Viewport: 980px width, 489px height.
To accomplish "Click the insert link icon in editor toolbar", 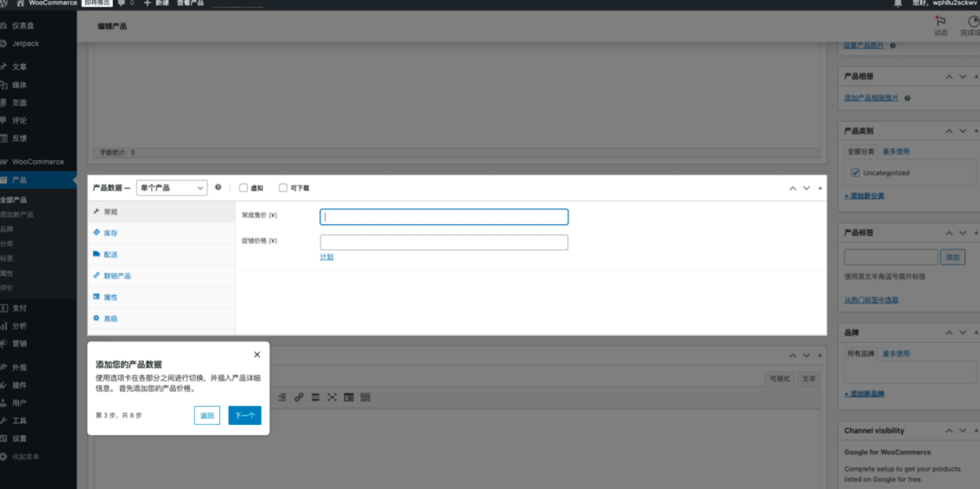I will 299,397.
